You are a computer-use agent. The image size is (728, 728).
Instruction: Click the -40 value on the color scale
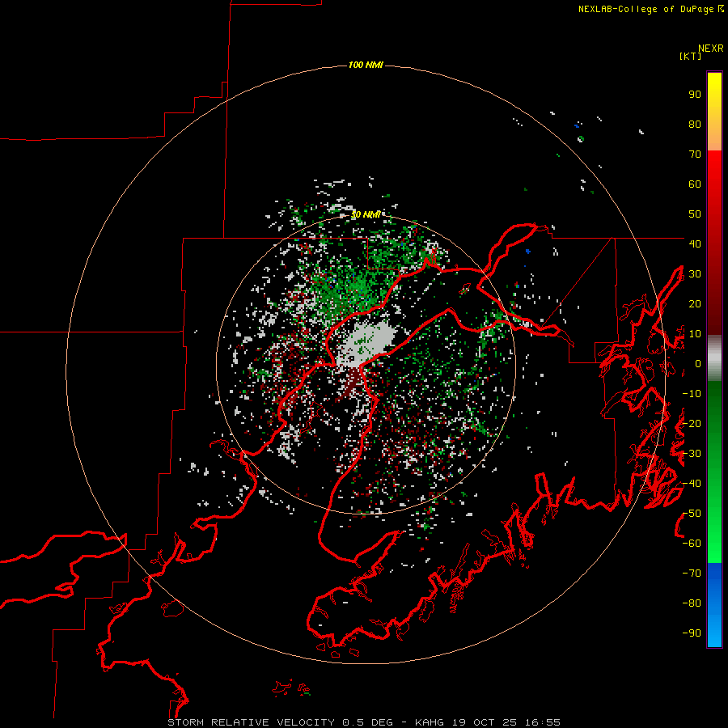[x=692, y=484]
